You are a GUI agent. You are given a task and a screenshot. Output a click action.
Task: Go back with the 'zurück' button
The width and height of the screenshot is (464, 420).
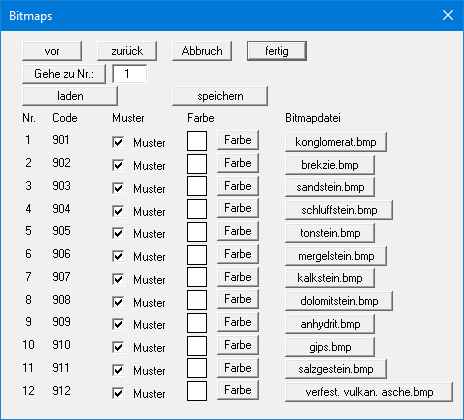click(x=127, y=51)
